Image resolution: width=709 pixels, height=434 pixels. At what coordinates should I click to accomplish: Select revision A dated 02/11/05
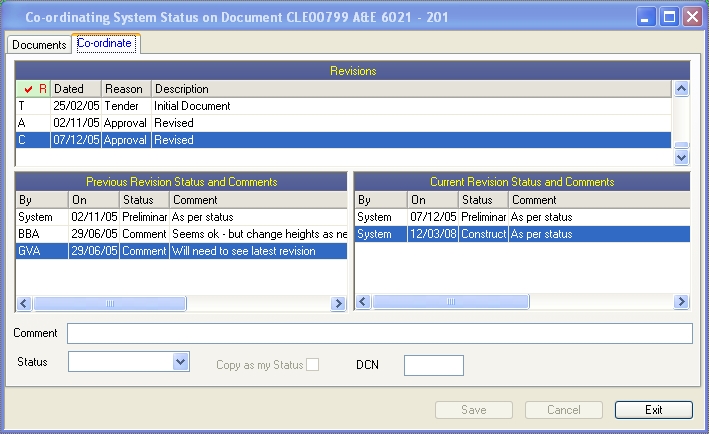(x=344, y=123)
